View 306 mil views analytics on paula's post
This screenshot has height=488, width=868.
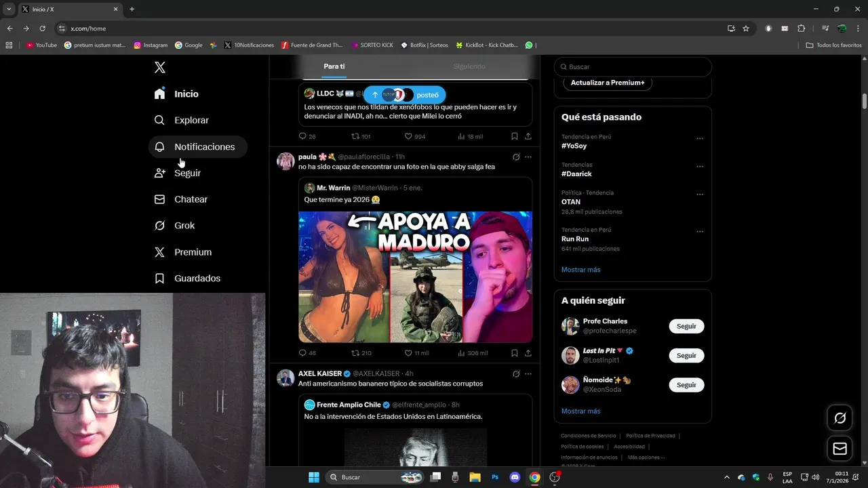click(x=473, y=353)
